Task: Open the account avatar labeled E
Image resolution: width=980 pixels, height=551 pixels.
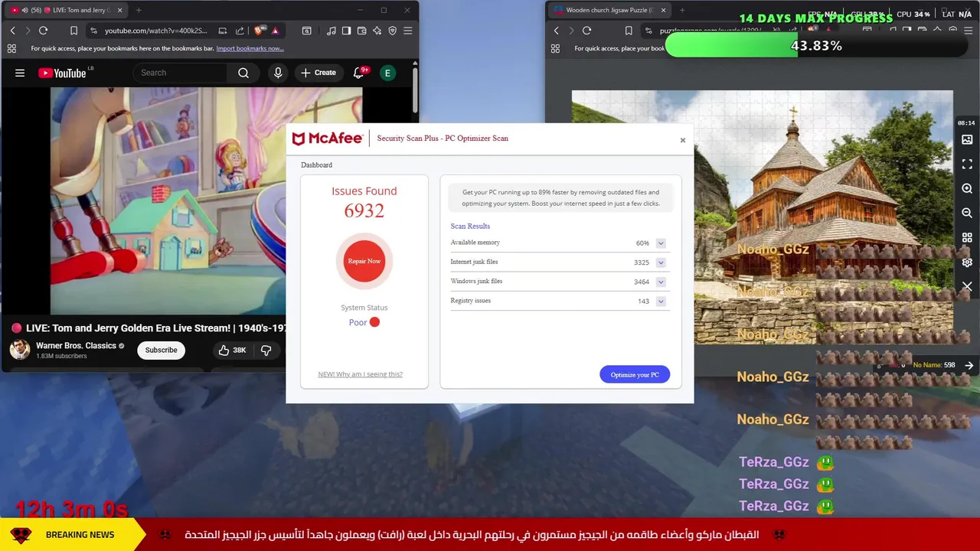Action: (x=387, y=73)
